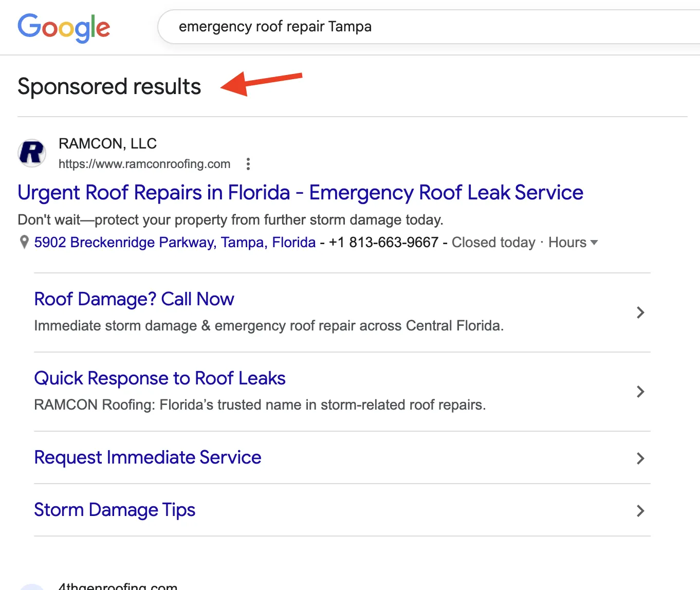Click the chevron beside Storm Damage Tips

640,511
